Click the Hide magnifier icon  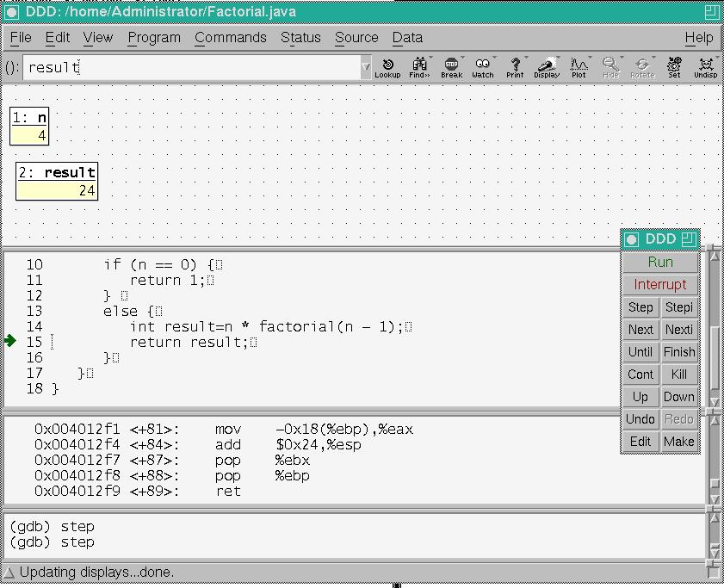pos(610,68)
